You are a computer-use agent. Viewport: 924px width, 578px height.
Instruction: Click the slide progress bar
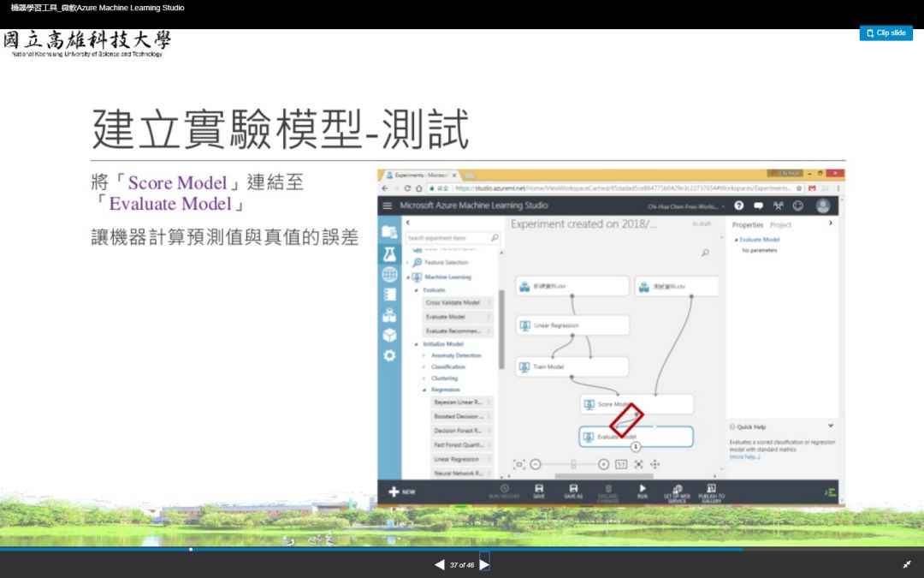point(462,549)
